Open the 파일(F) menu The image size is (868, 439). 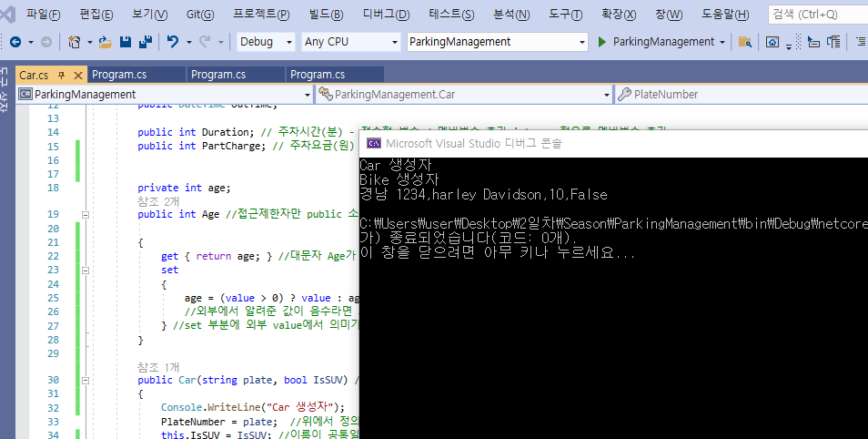[x=43, y=15]
